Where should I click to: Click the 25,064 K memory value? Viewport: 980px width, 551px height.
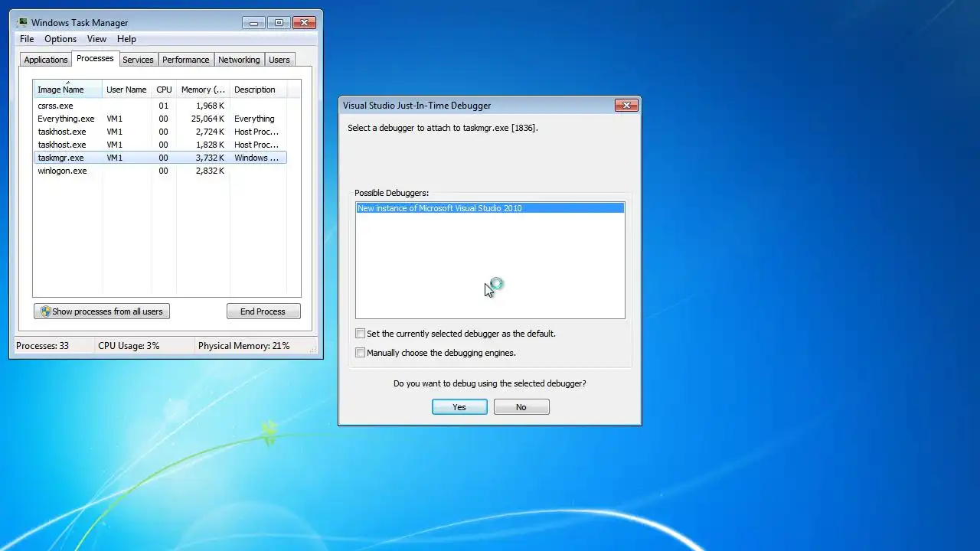(207, 119)
